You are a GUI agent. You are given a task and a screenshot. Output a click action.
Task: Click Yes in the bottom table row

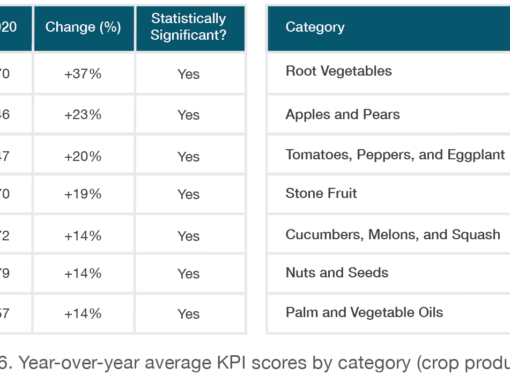(x=188, y=314)
